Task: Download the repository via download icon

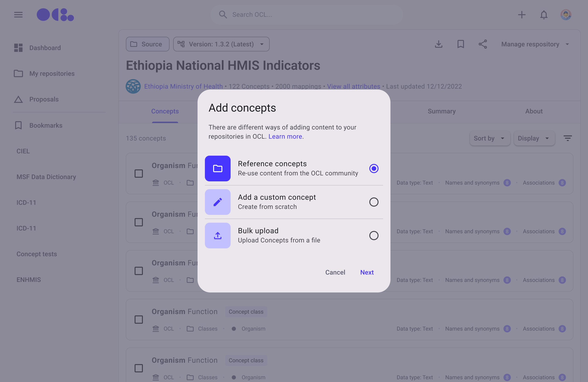Action: [x=438, y=44]
